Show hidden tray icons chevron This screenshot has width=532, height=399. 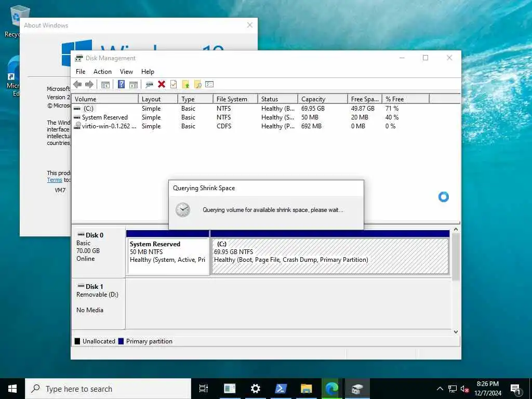click(x=440, y=389)
